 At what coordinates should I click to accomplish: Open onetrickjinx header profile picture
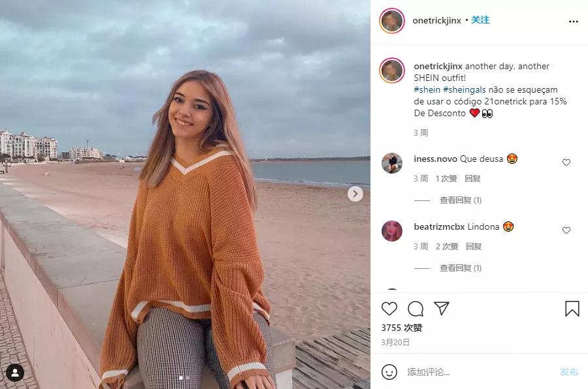(392, 21)
